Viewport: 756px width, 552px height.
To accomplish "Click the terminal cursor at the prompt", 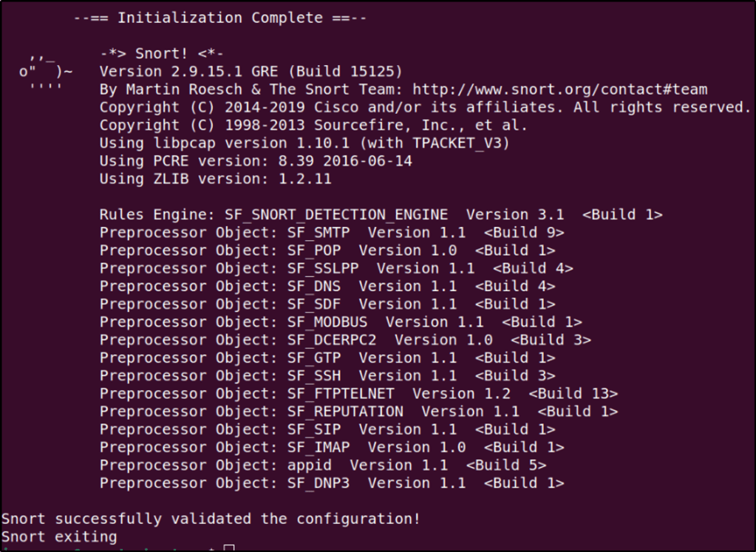I will pyautogui.click(x=229, y=548).
